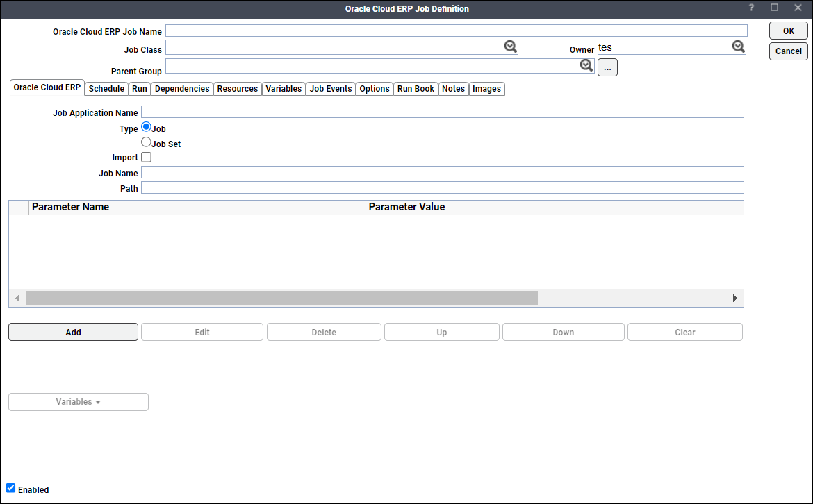The image size is (813, 504).
Task: Click the Edit parameter button
Action: point(202,332)
